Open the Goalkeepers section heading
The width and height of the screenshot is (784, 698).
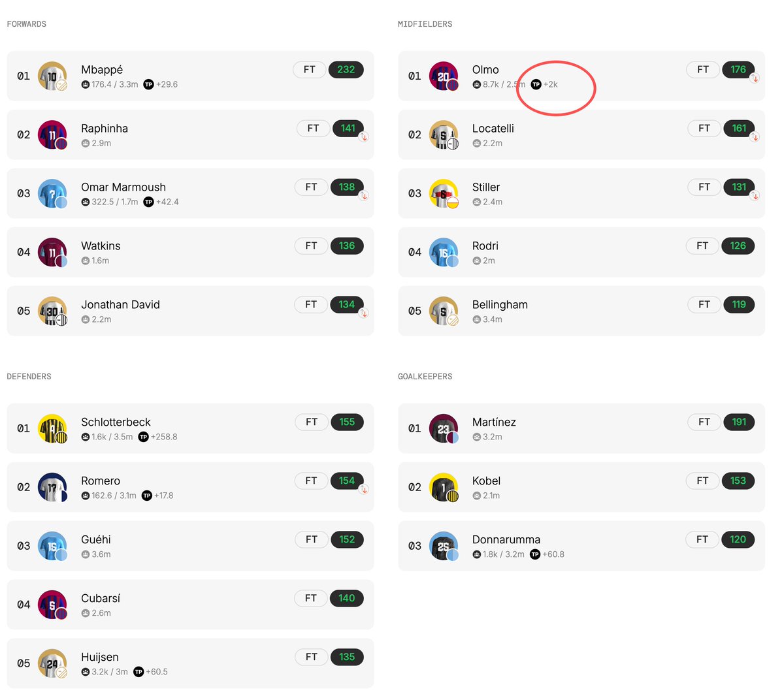pos(425,377)
